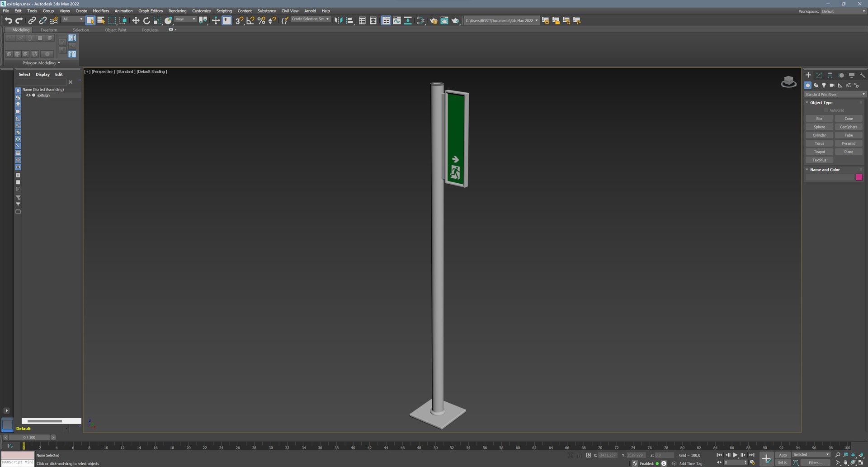The height and width of the screenshot is (467, 868).
Task: Open the Utilities wrench panel
Action: [x=863, y=75]
